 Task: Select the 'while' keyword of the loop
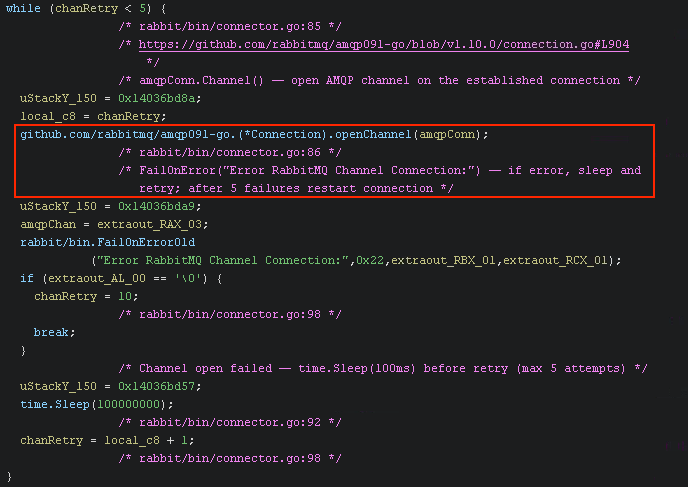click(23, 8)
